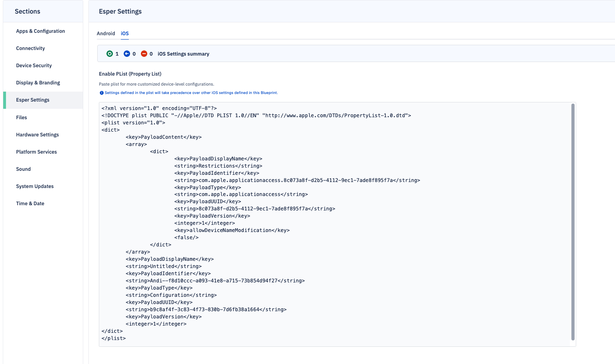Select the iOS tab
615x364 pixels.
[x=125, y=34]
